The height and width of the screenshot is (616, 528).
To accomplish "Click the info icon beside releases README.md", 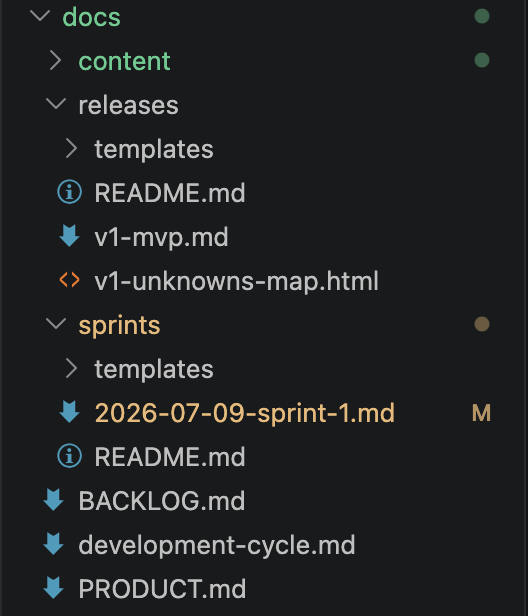I will 70,192.
